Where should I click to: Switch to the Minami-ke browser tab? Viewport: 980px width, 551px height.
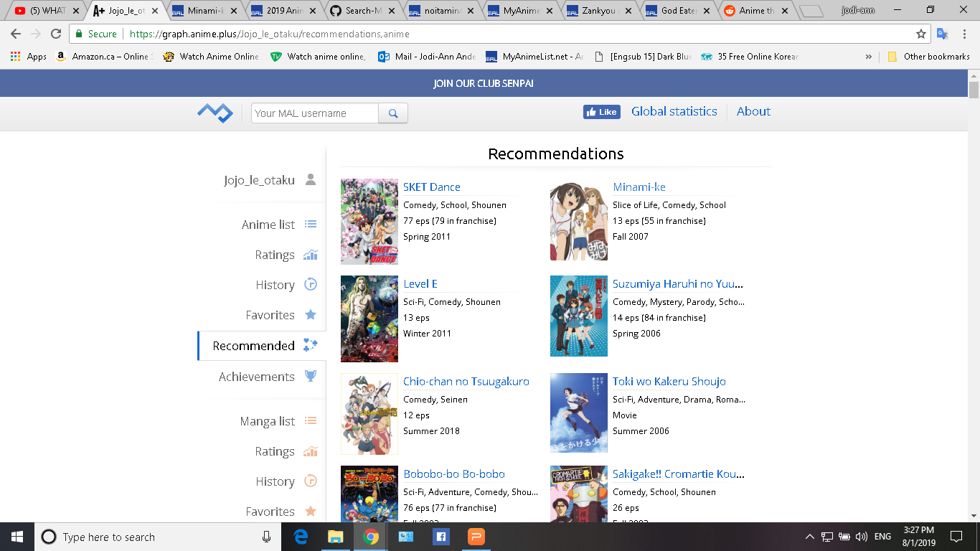coord(204,11)
